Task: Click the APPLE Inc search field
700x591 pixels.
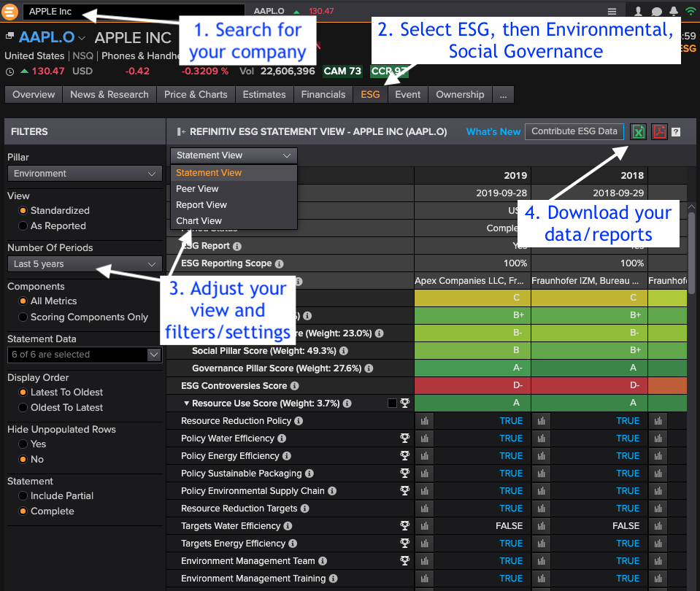Action: point(134,12)
